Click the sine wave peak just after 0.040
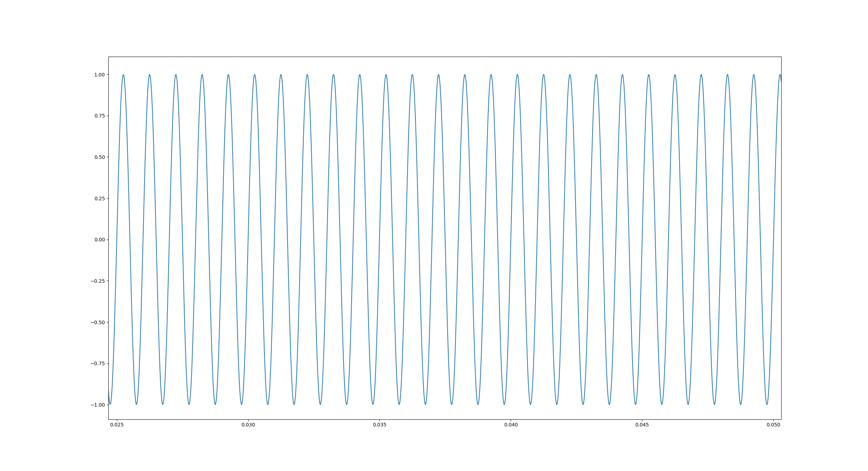The height and width of the screenshot is (471, 868). pos(517,75)
